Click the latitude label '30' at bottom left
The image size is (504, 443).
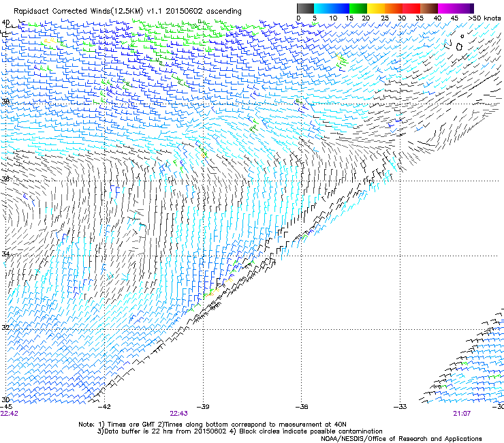(x=5, y=399)
